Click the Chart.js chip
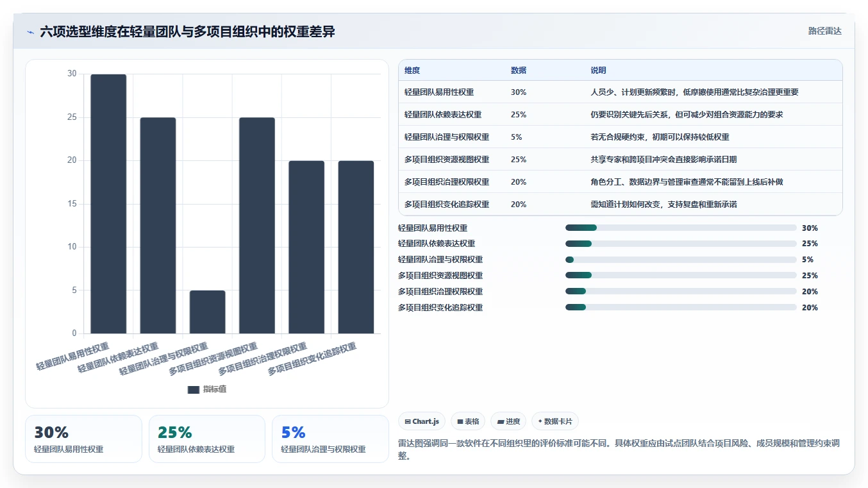The image size is (868, 488). click(422, 421)
